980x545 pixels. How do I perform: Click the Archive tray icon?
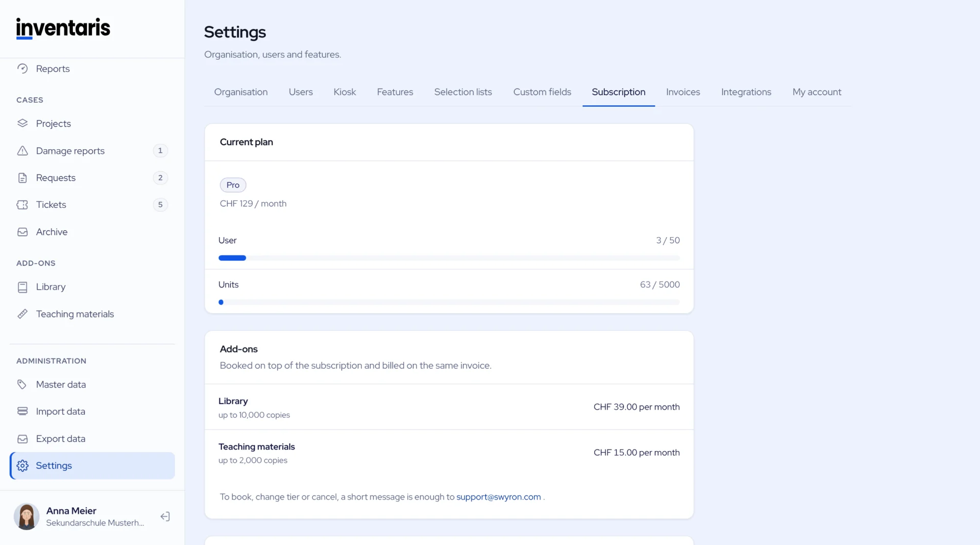tap(22, 232)
